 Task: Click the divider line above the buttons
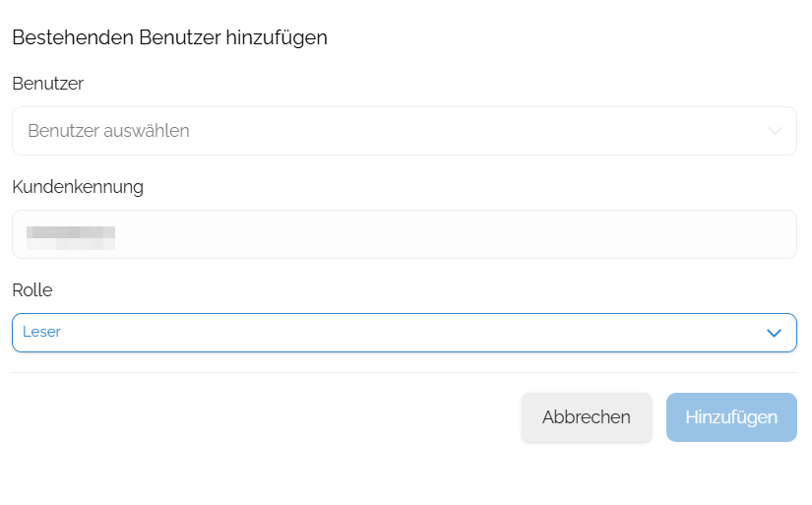pyautogui.click(x=405, y=372)
